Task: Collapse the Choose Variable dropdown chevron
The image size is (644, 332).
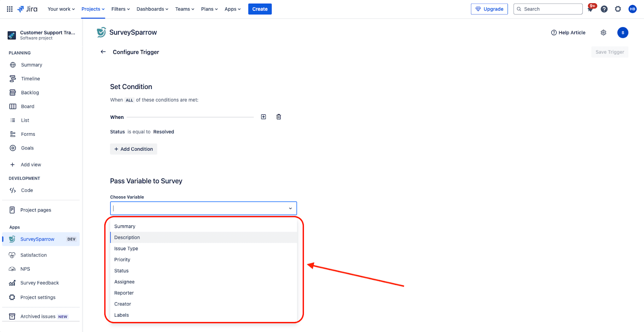Action: coord(290,208)
